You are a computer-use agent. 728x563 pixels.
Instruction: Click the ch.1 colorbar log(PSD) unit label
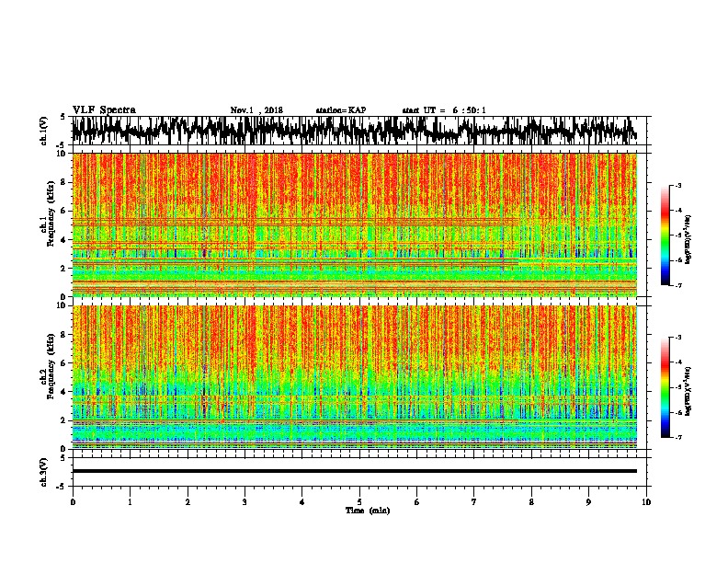[x=688, y=240]
